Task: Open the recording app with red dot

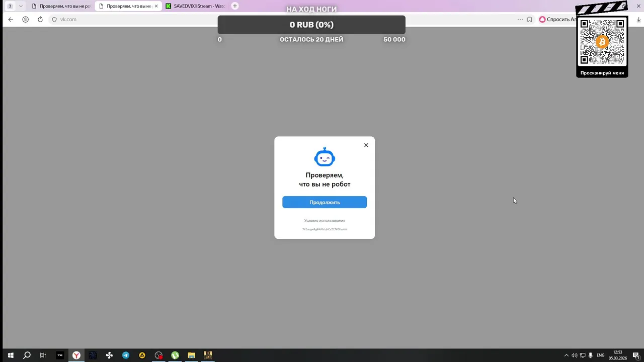Action: tap(158, 355)
